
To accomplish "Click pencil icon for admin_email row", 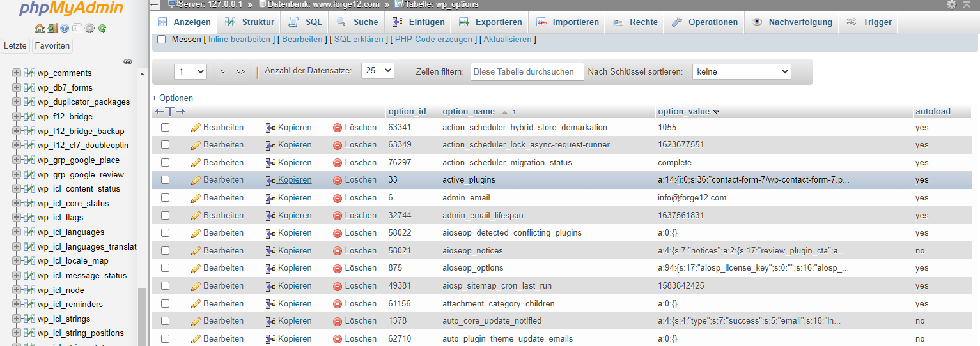I will coord(196,198).
